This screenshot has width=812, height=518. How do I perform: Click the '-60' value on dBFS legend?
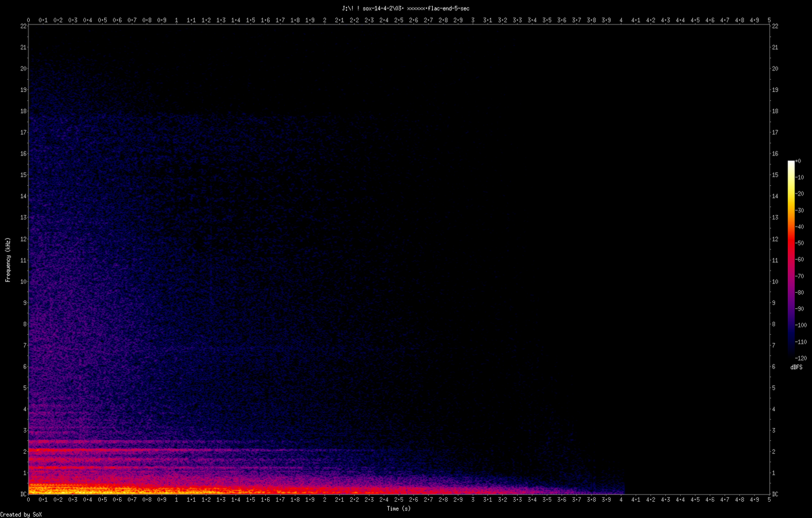800,259
